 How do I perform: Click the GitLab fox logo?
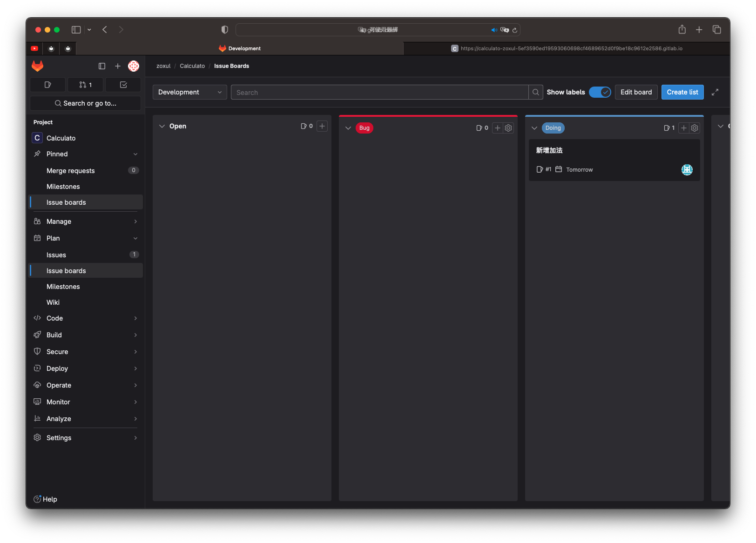click(38, 66)
